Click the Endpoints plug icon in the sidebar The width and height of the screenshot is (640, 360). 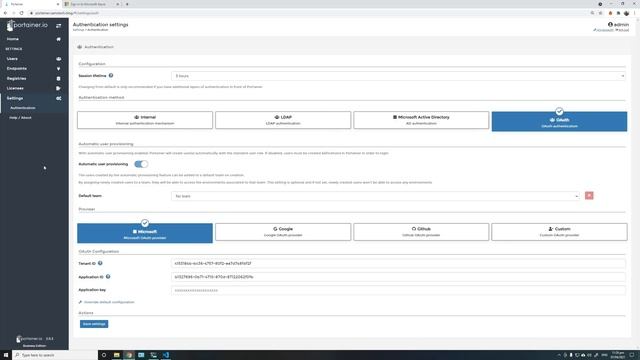tap(58, 69)
